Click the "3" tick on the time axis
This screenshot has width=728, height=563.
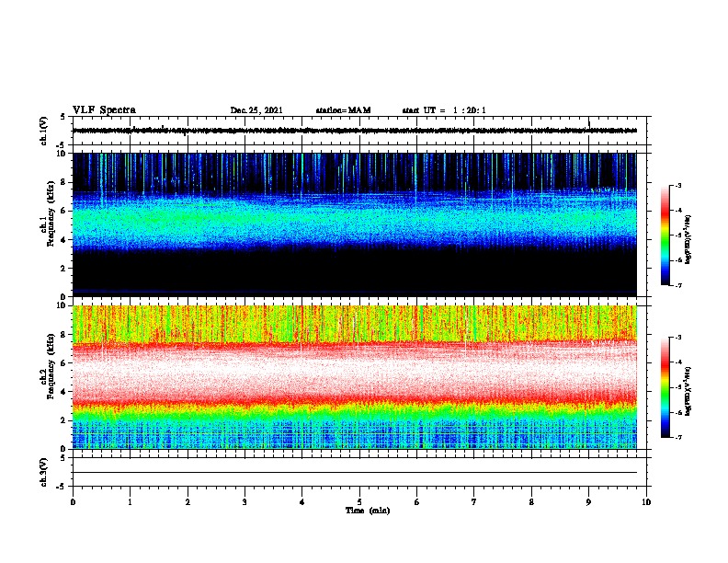[245, 502]
